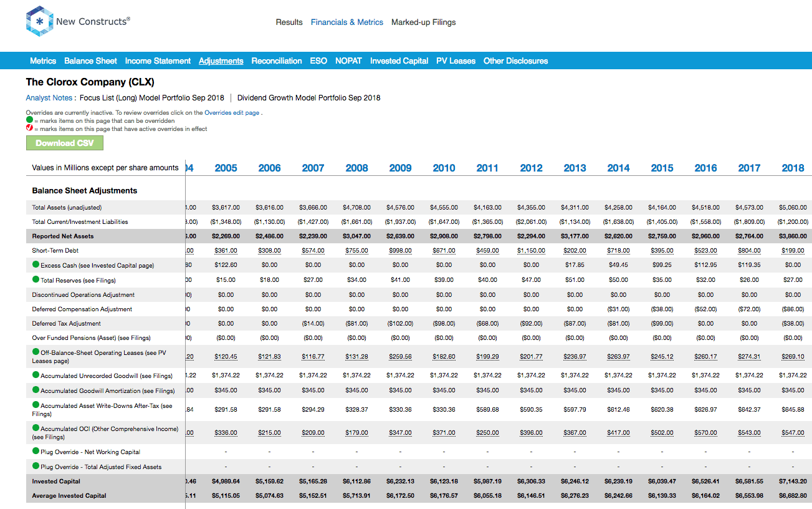
Task: Click Focus List (Long) Model Portfolio Sep 2018
Action: pyautogui.click(x=152, y=98)
